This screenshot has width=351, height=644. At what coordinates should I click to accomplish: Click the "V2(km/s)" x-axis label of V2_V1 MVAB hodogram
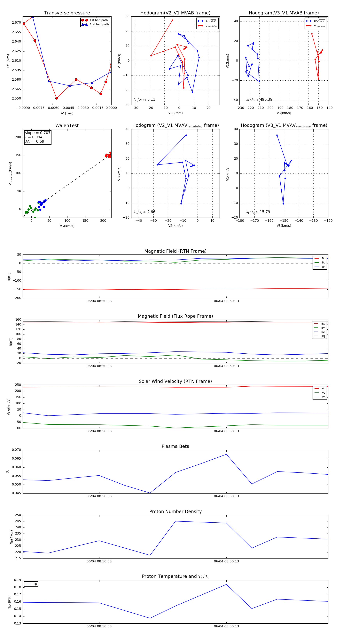coord(175,113)
